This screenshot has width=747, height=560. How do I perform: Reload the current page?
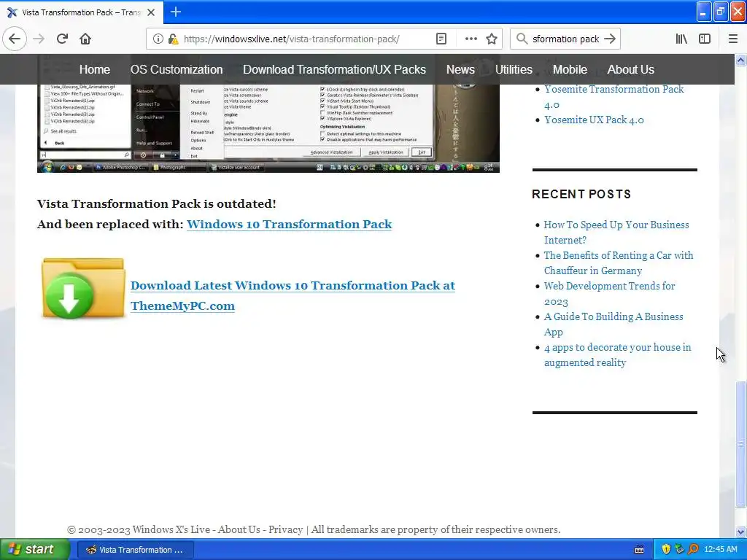coord(62,39)
